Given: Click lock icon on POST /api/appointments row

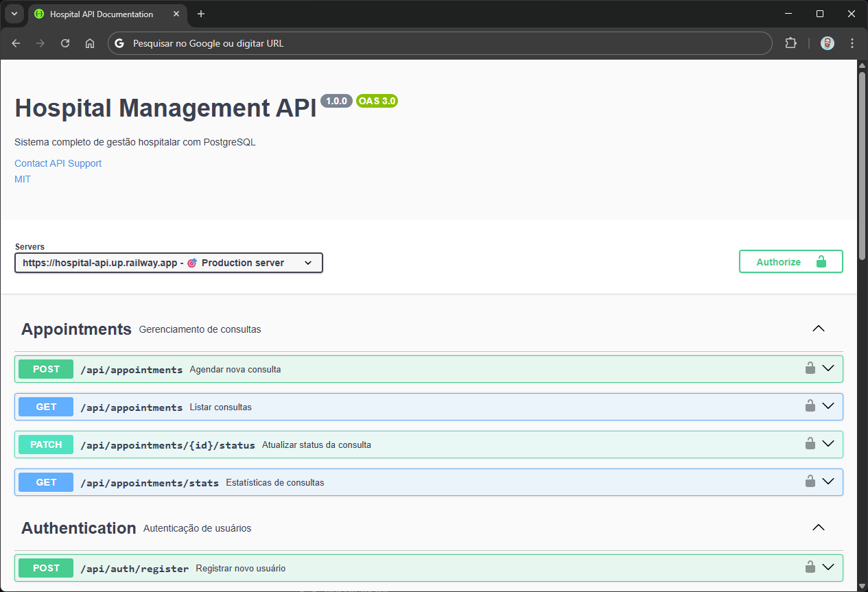Looking at the screenshot, I should (810, 368).
